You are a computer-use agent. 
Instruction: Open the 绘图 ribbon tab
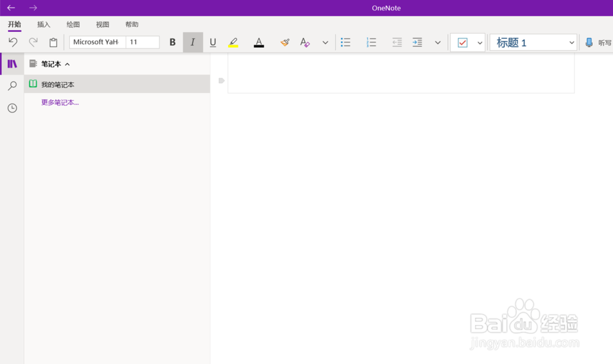(73, 25)
